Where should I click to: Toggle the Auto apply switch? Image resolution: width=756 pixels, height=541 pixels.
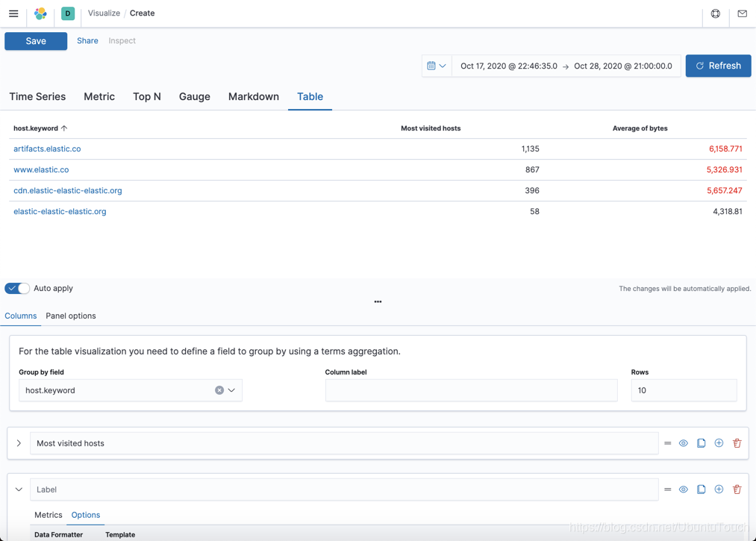click(17, 288)
